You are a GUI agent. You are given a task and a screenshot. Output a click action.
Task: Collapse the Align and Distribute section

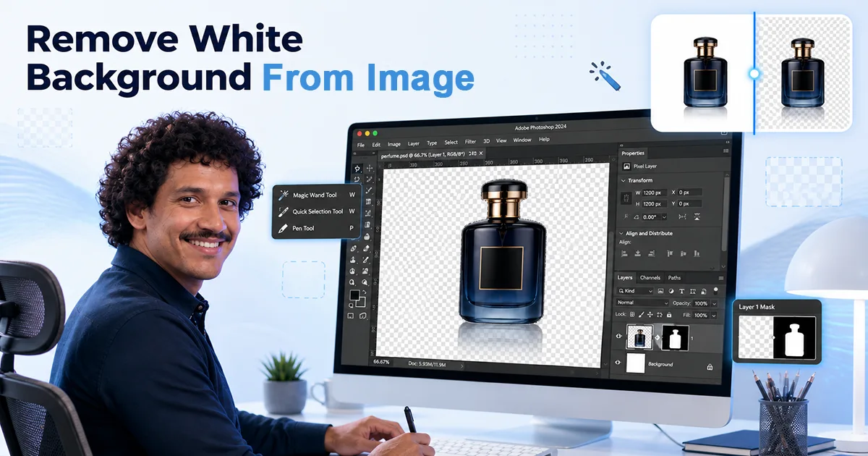(x=621, y=234)
